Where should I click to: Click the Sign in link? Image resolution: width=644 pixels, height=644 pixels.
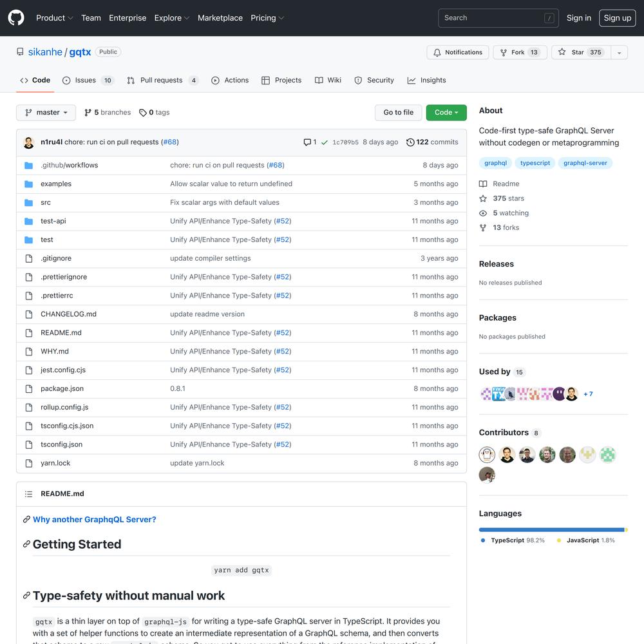[x=579, y=18]
